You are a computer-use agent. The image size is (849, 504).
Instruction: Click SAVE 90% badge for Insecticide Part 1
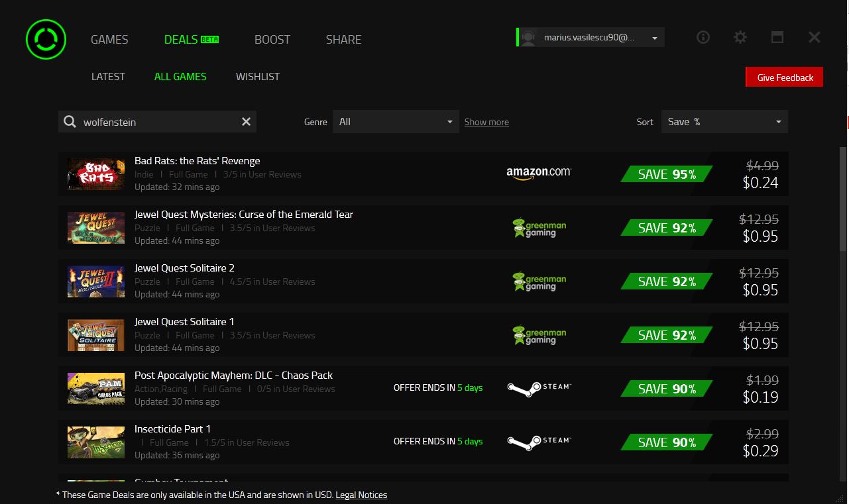(x=667, y=442)
